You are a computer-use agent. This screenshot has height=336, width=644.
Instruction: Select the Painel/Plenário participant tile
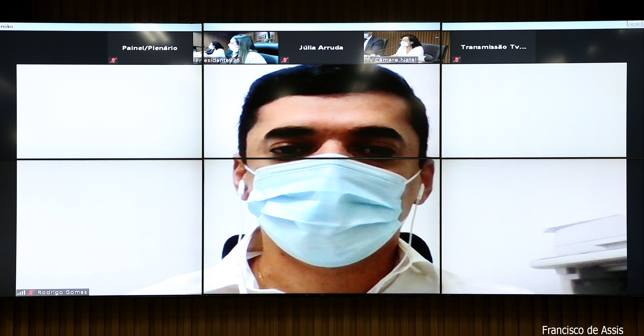[150, 48]
